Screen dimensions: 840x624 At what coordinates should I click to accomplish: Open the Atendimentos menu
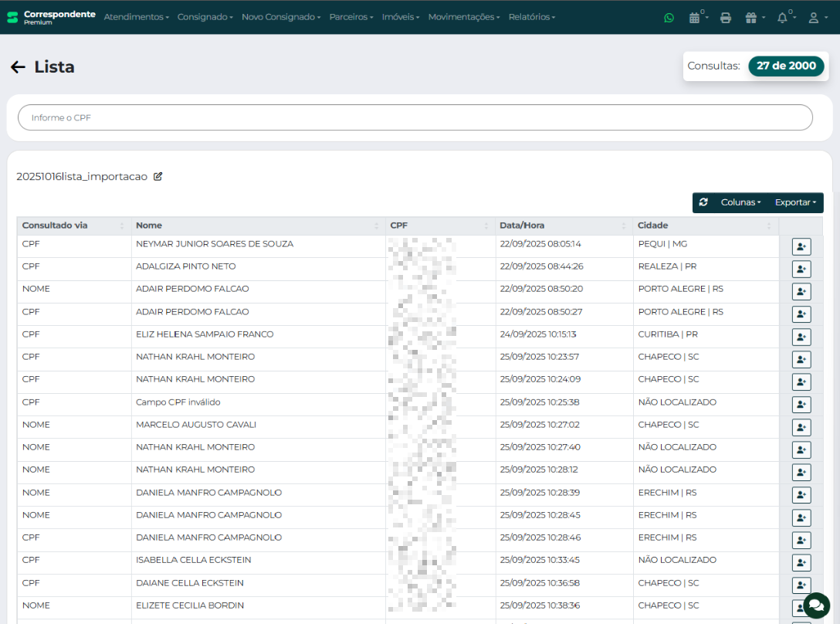(136, 17)
